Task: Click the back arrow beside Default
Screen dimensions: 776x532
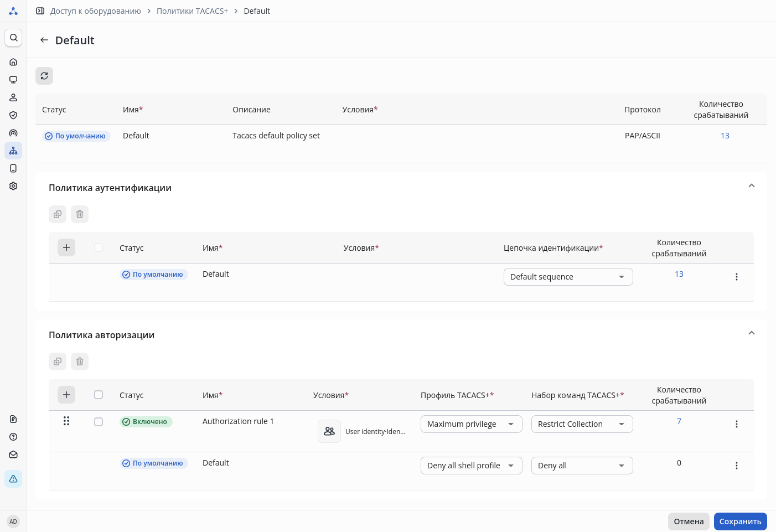Action: pyautogui.click(x=44, y=40)
